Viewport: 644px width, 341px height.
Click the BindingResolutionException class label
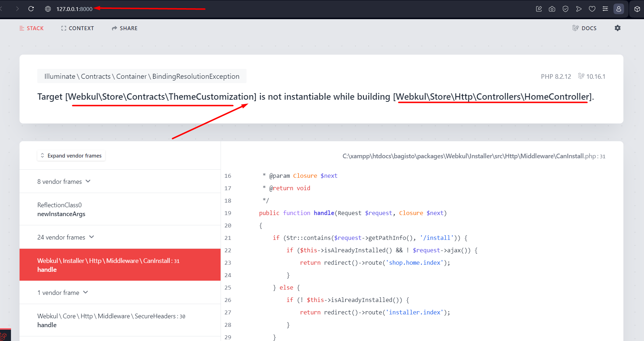pyautogui.click(x=142, y=76)
